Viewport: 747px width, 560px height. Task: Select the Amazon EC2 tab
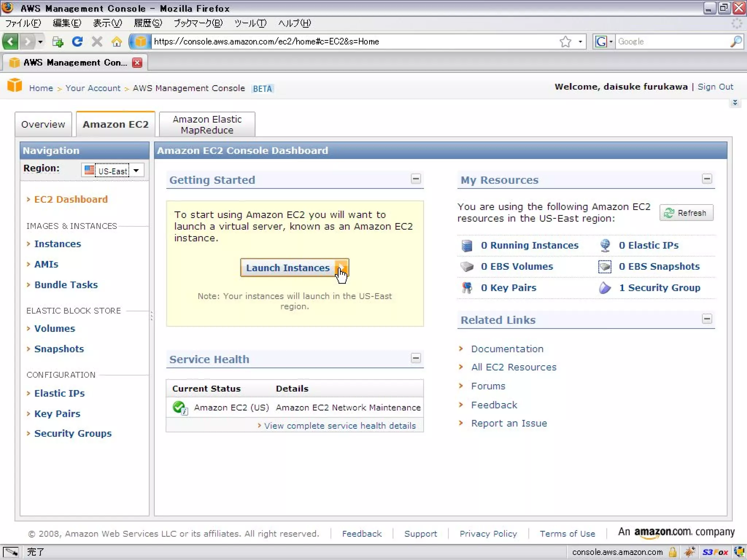click(115, 124)
